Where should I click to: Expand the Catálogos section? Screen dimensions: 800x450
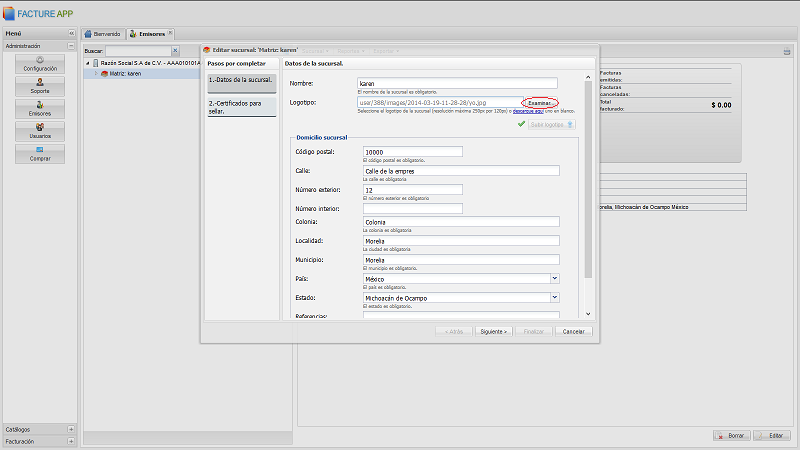click(71, 429)
